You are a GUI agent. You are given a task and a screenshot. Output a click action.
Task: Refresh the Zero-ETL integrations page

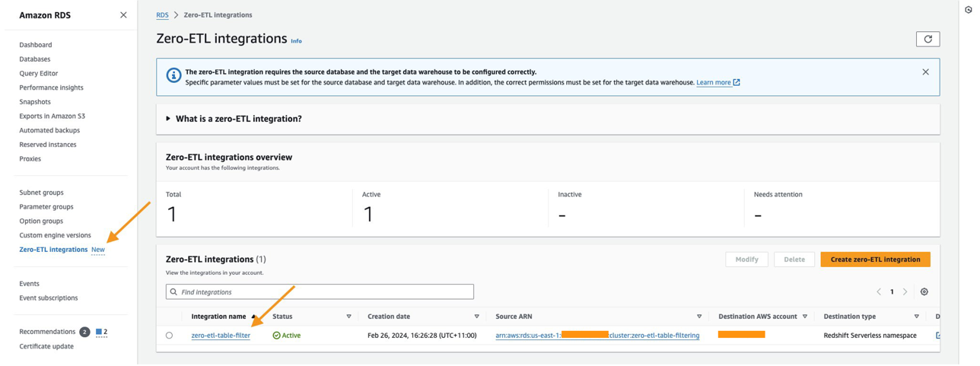[x=928, y=39]
